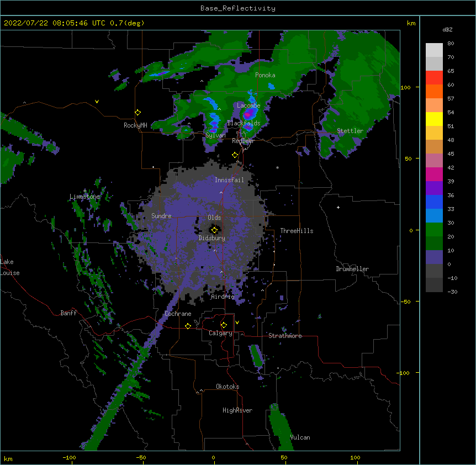Click the 50 tick on the vertical axis
This screenshot has width=476, height=465.
(x=408, y=158)
